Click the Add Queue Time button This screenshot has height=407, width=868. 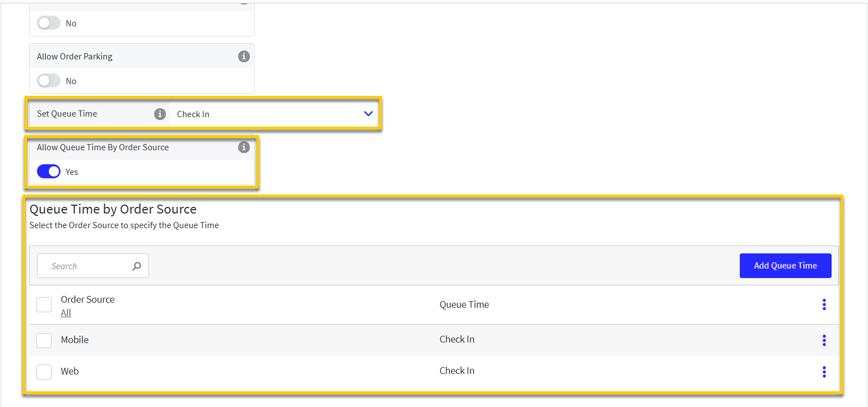(785, 266)
